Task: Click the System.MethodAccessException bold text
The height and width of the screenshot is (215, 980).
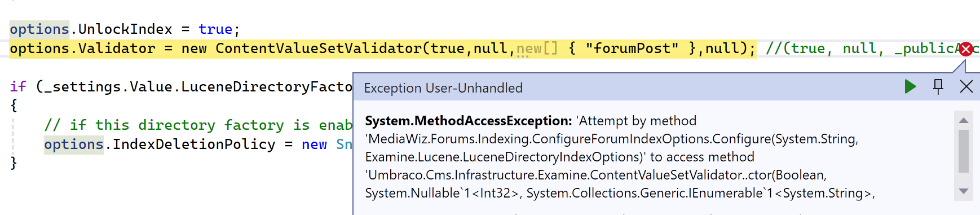Action: tap(468, 121)
